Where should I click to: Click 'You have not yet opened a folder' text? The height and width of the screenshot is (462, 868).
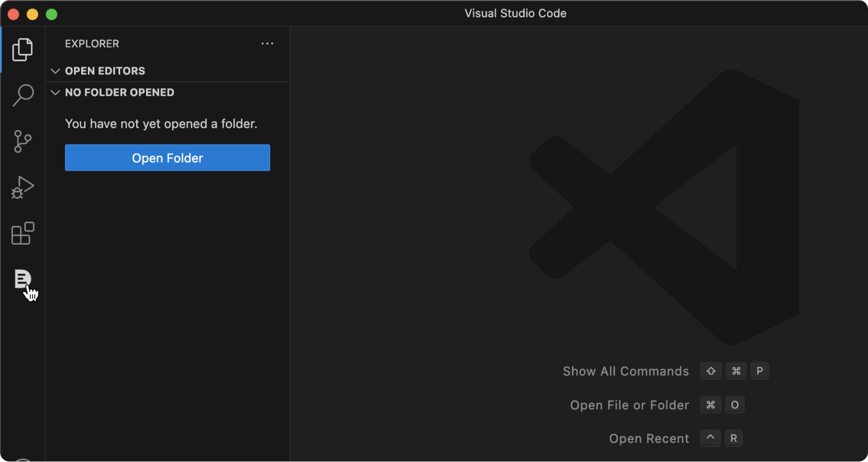[x=161, y=124]
